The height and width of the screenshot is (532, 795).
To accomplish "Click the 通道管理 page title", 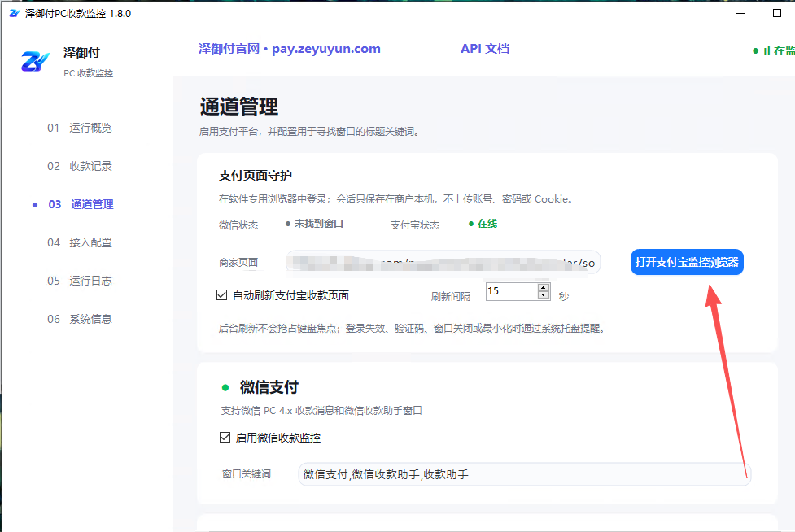I will (x=238, y=107).
